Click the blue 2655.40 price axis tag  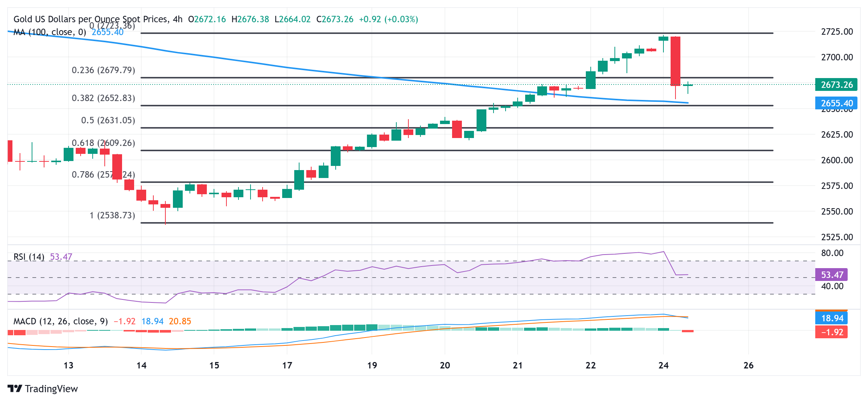tap(836, 103)
